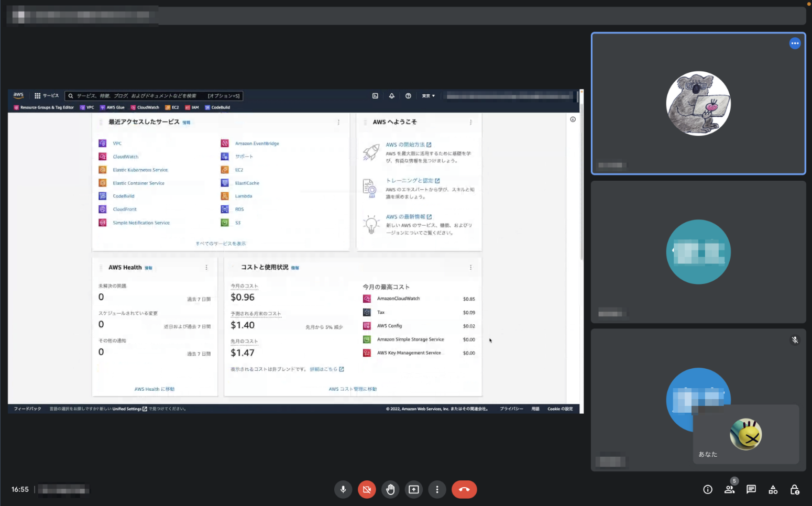Open the activities panel
The width and height of the screenshot is (812, 506).
[x=773, y=489]
